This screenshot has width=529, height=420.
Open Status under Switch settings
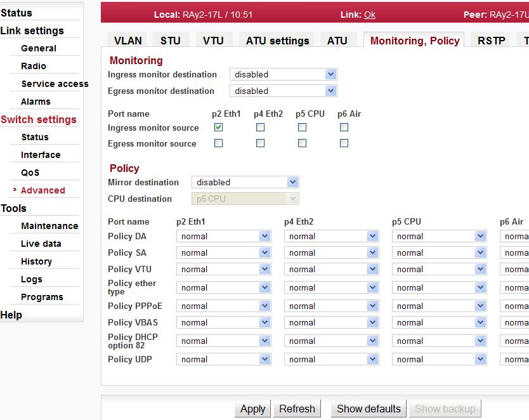[x=35, y=137]
